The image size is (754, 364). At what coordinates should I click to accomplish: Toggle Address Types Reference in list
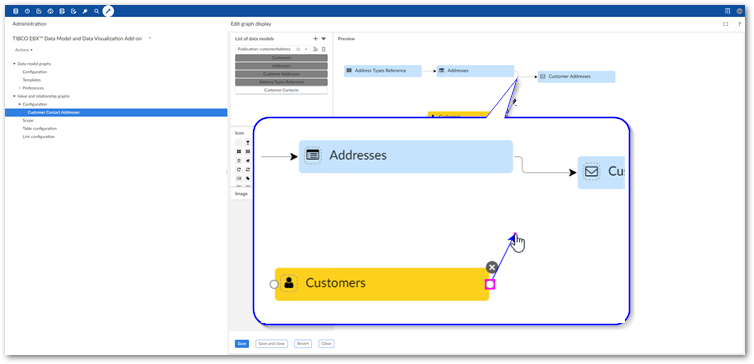click(281, 82)
